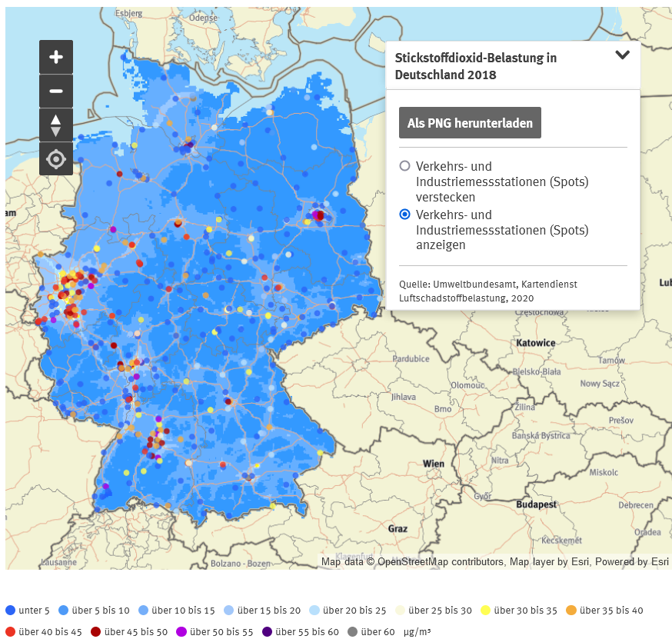The width and height of the screenshot is (672, 639).
Task: Reset map orientation with compass arrows icon
Action: pos(56,125)
